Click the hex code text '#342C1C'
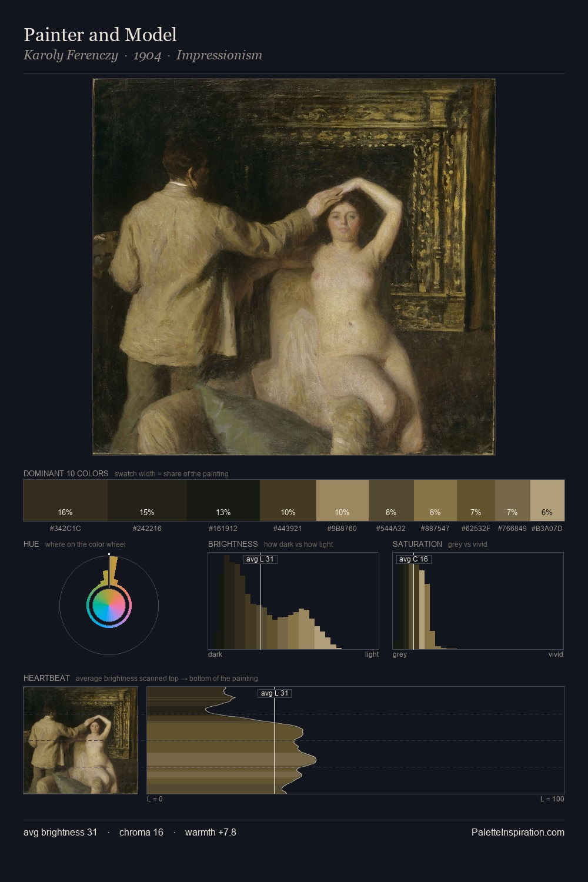The image size is (588, 882). 65,528
